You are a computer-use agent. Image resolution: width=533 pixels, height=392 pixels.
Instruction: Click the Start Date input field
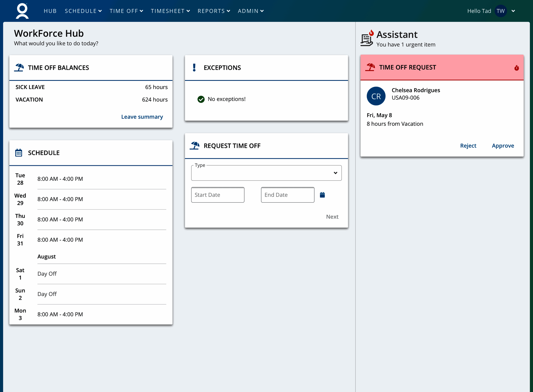point(217,195)
